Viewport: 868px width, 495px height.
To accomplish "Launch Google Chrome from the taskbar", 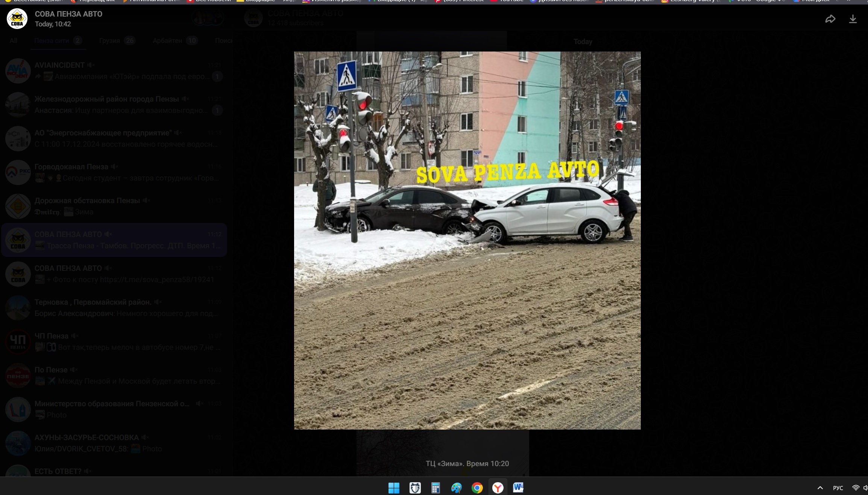I will pos(477,488).
